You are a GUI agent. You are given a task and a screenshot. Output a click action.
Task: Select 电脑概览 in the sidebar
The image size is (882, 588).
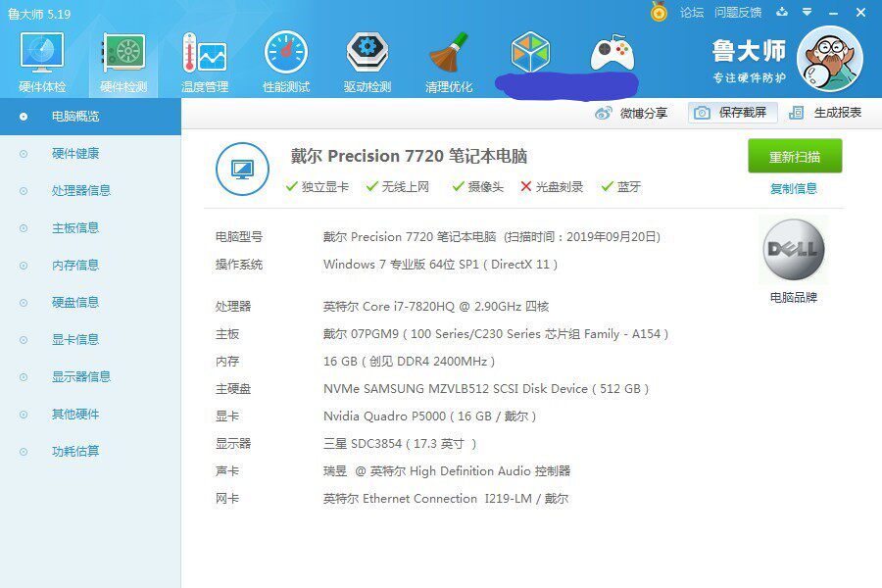(90, 117)
